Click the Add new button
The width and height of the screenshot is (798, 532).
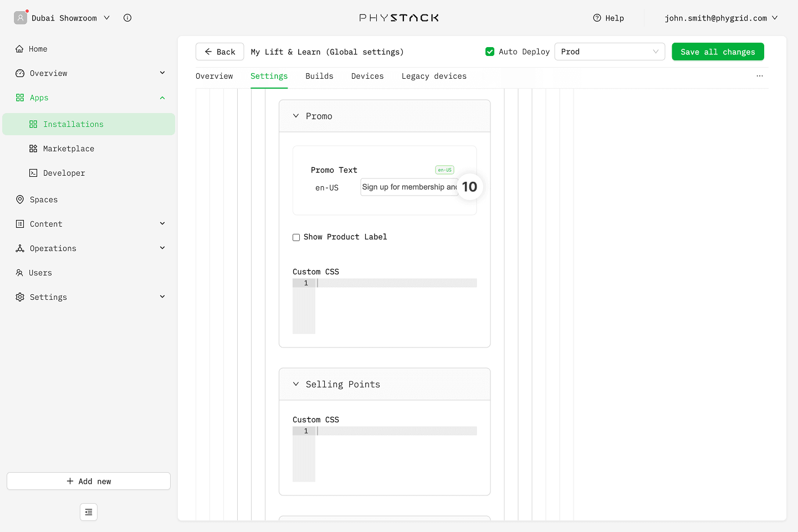click(x=89, y=481)
